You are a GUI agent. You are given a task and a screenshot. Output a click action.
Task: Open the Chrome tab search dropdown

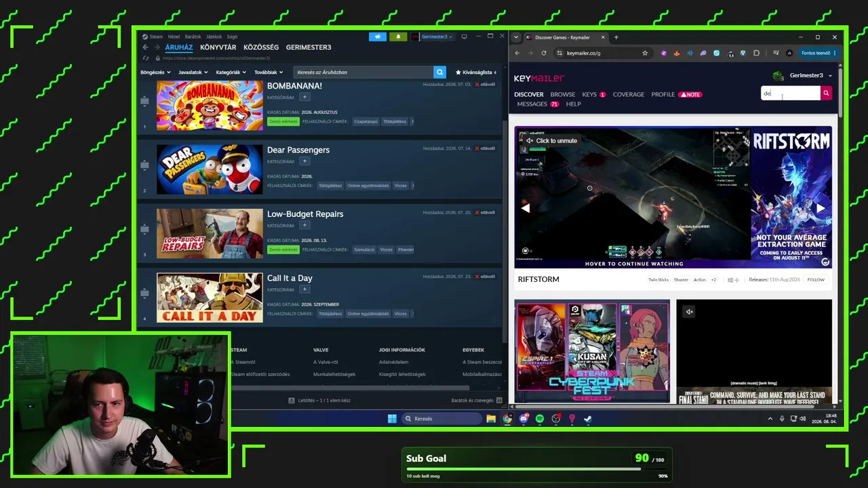click(x=517, y=37)
